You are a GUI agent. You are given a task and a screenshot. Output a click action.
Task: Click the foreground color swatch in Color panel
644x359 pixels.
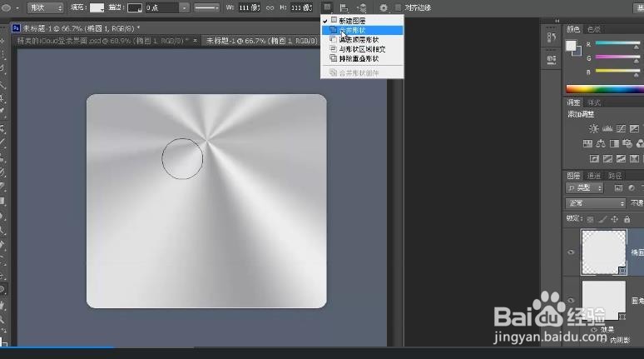(571, 46)
